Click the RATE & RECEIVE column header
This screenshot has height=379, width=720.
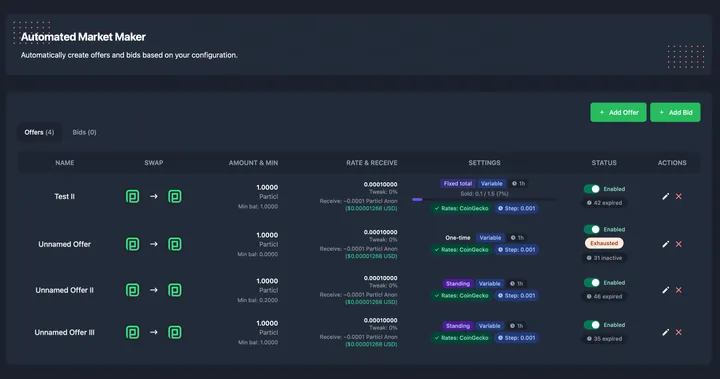372,163
